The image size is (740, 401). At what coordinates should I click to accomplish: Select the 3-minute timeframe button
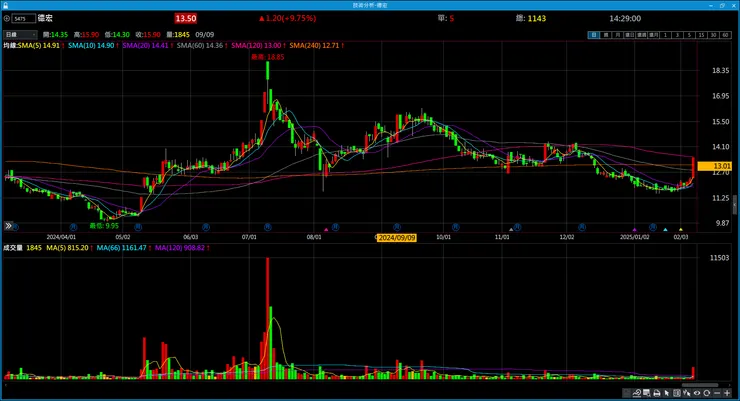click(x=677, y=35)
